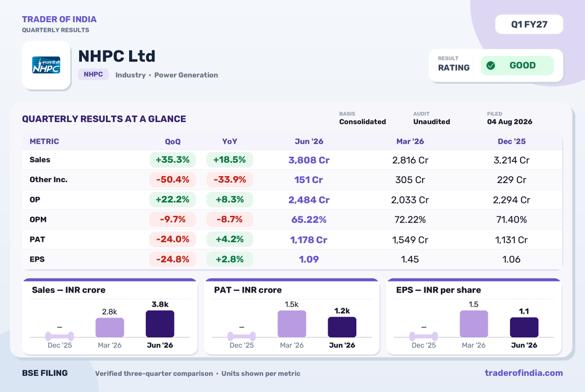
Task: Click PAT QoQ -24.0% pill
Action: pos(173,240)
